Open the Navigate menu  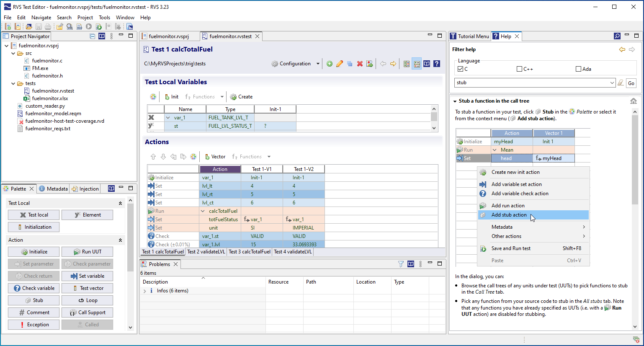pyautogui.click(x=41, y=18)
